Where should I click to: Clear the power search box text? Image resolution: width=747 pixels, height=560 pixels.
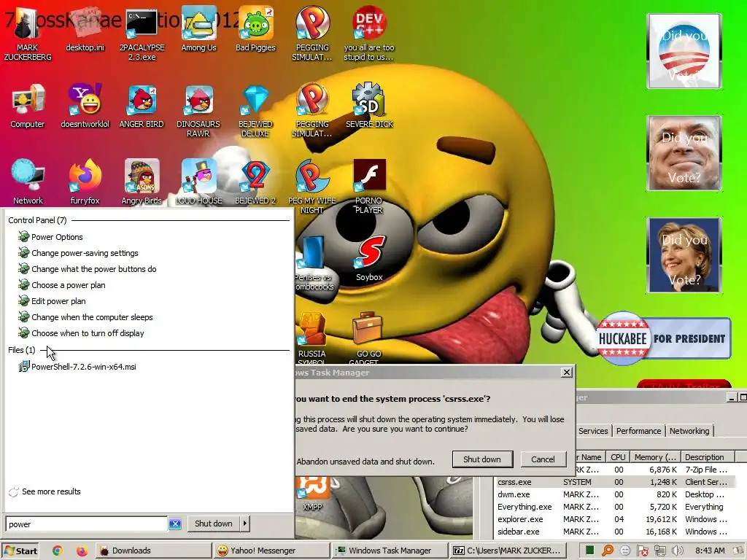[175, 524]
